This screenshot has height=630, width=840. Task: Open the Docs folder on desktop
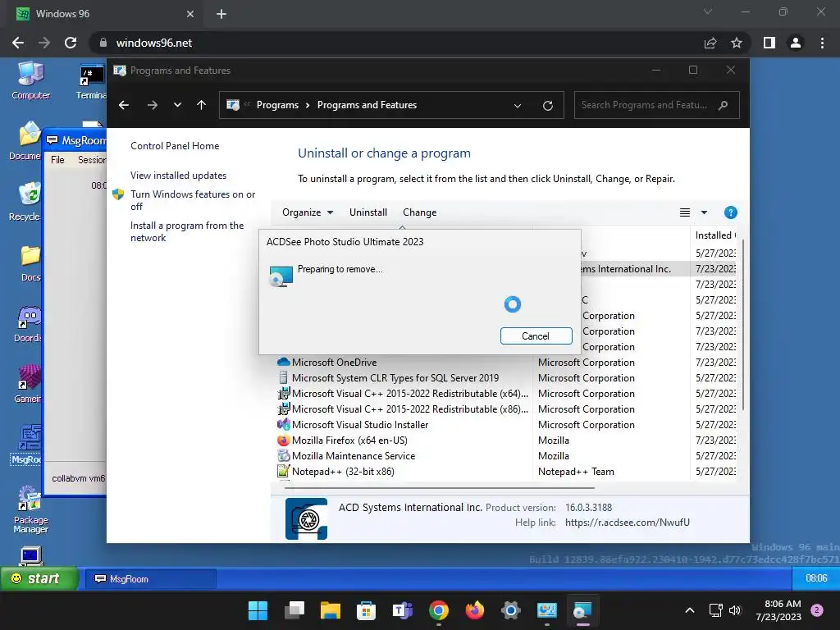pos(30,262)
